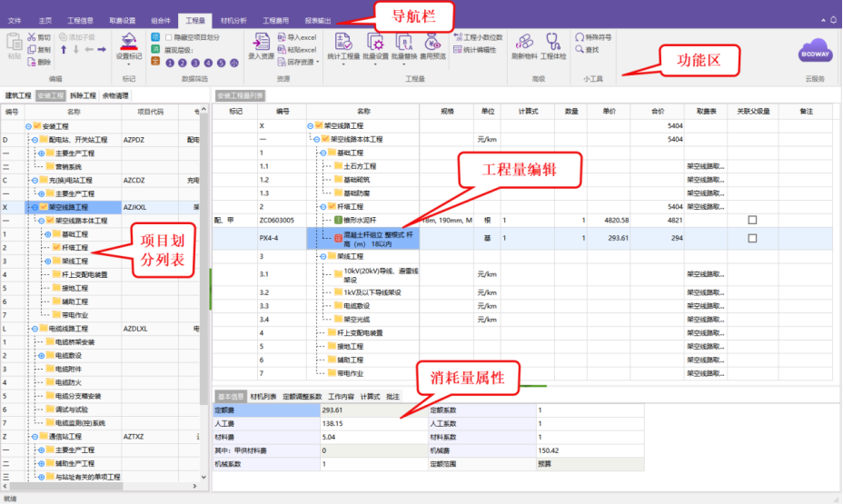Collapse 充(换)电站工程 tree node
This screenshot has width=843, height=504.
click(35, 181)
